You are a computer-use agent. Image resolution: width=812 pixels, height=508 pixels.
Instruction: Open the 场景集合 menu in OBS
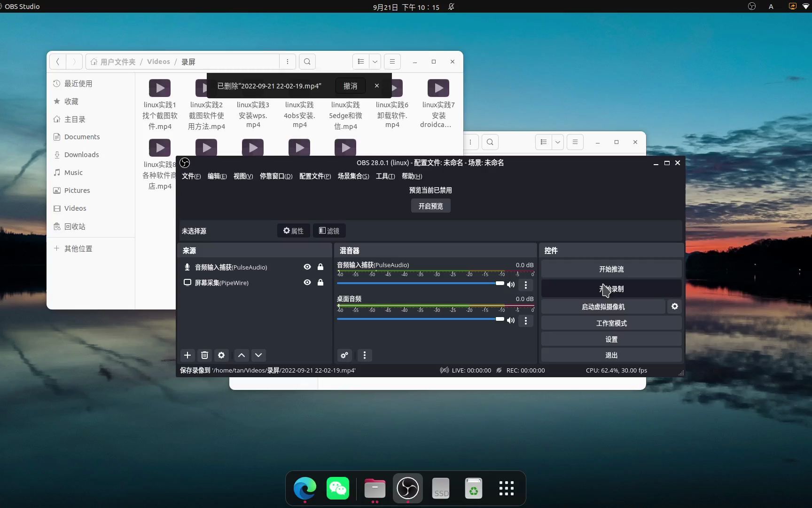point(353,176)
